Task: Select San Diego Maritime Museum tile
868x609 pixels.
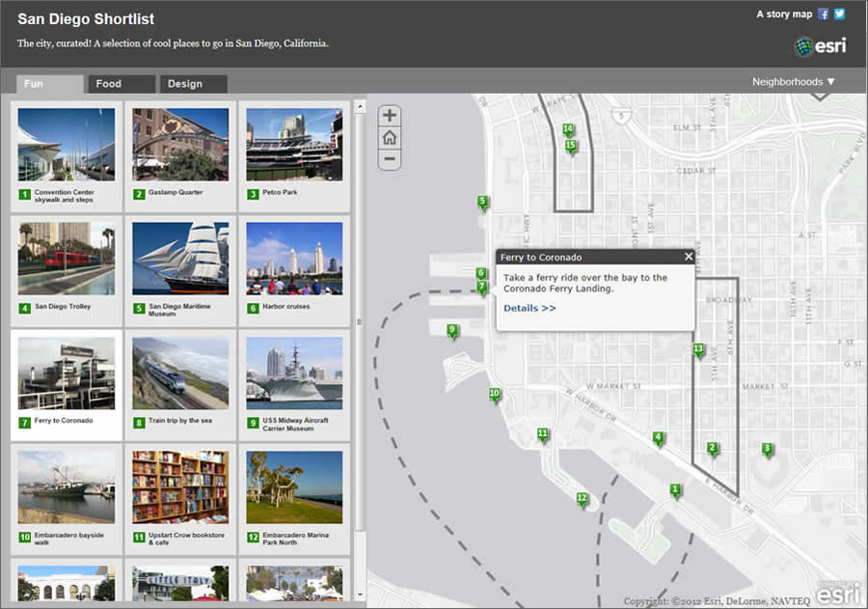Action: (180, 270)
